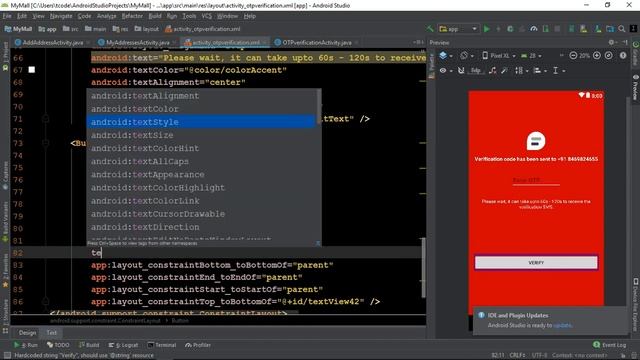The height and width of the screenshot is (360, 640).
Task: Zoom out preview with minus icon
Action: 573,56
